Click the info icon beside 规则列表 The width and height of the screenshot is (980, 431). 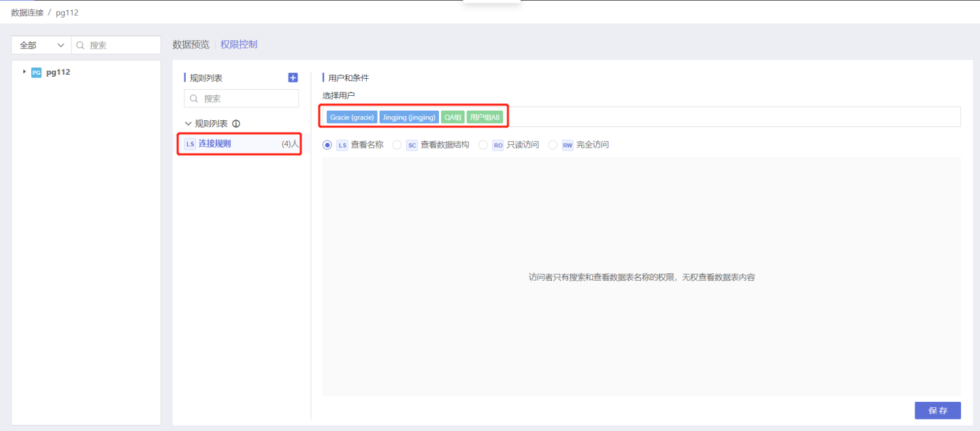pyautogui.click(x=236, y=124)
